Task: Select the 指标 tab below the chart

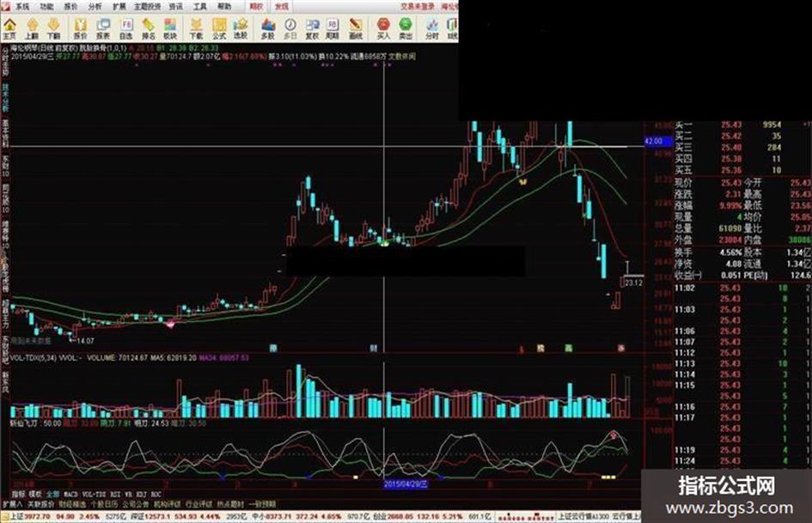Action: [x=18, y=494]
